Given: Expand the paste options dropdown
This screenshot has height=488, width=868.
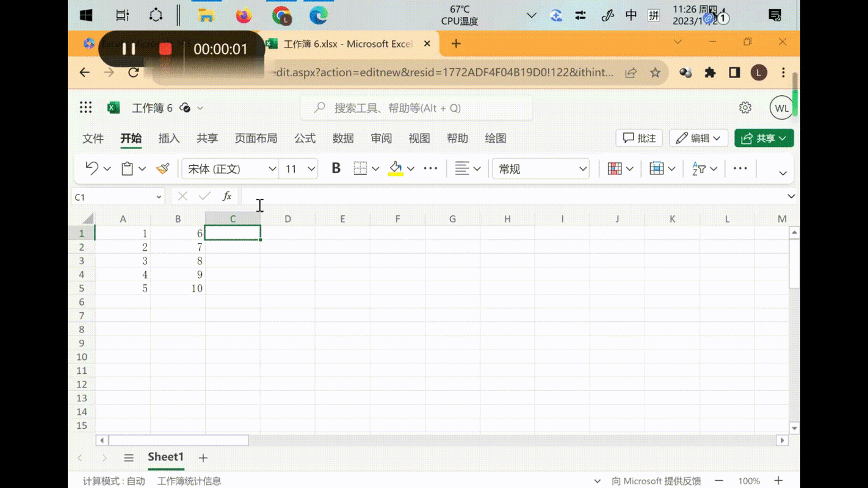Looking at the screenshot, I should (x=142, y=169).
